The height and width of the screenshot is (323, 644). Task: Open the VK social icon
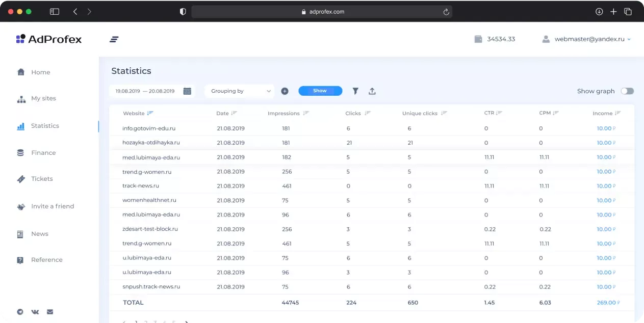(x=35, y=312)
